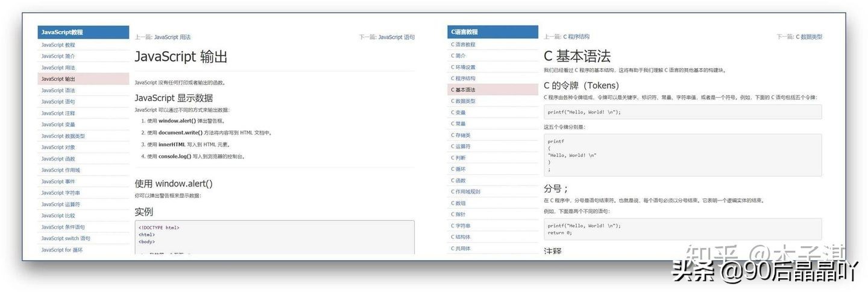
Task: Select 'JavaScript switch 语句' in the sidebar
Action: [x=66, y=238]
